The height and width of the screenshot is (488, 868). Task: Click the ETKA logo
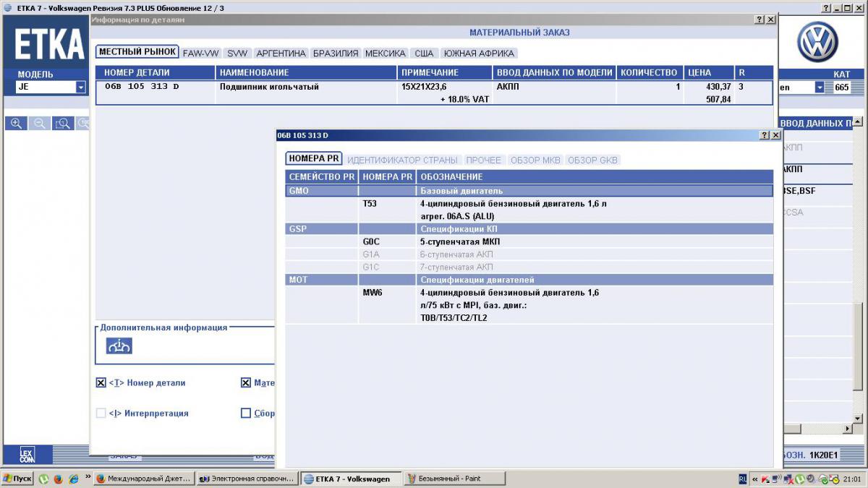(48, 45)
